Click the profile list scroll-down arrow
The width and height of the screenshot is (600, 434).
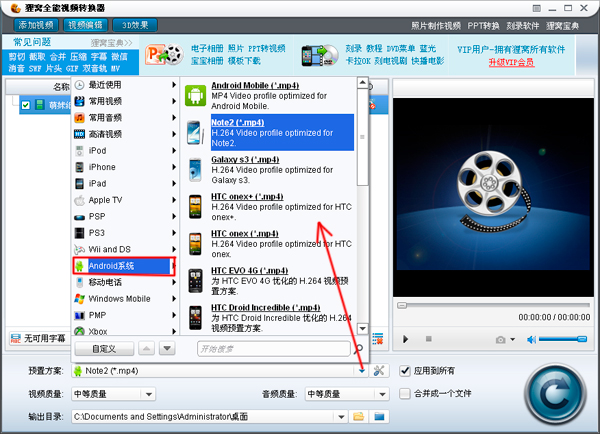tap(362, 328)
